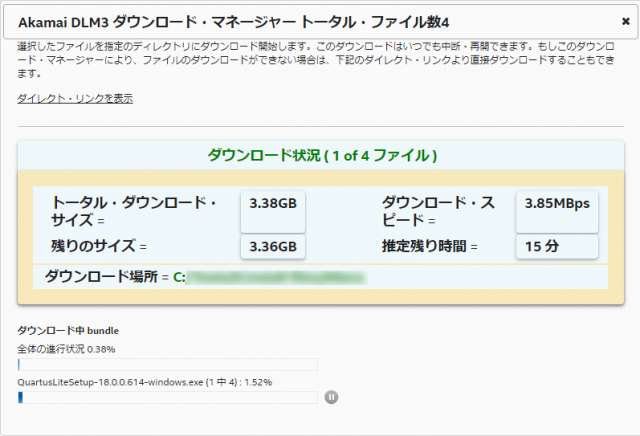Select the 3.38GB total download size value
The image size is (640, 436).
(x=273, y=211)
